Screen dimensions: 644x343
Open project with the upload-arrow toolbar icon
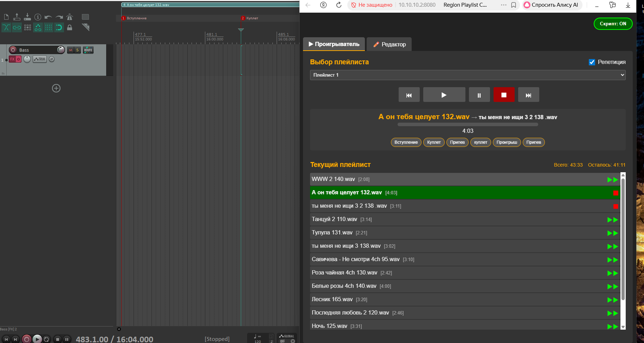click(17, 17)
